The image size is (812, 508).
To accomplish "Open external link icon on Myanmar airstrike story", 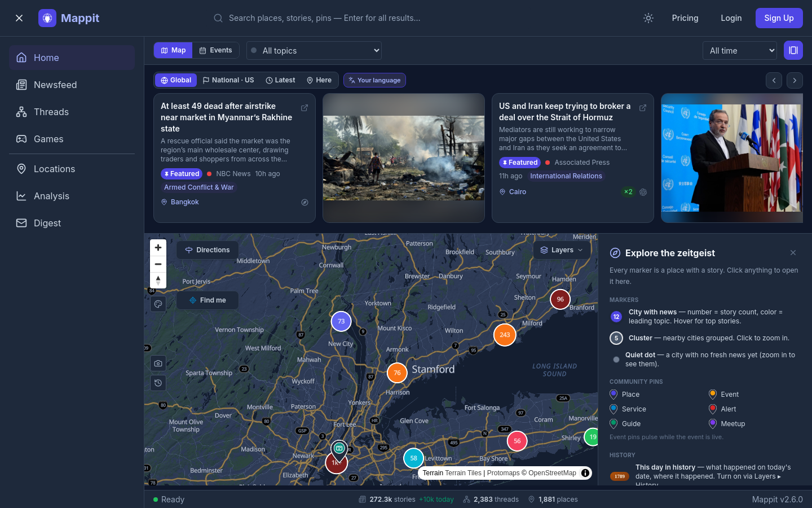I will pos(304,108).
